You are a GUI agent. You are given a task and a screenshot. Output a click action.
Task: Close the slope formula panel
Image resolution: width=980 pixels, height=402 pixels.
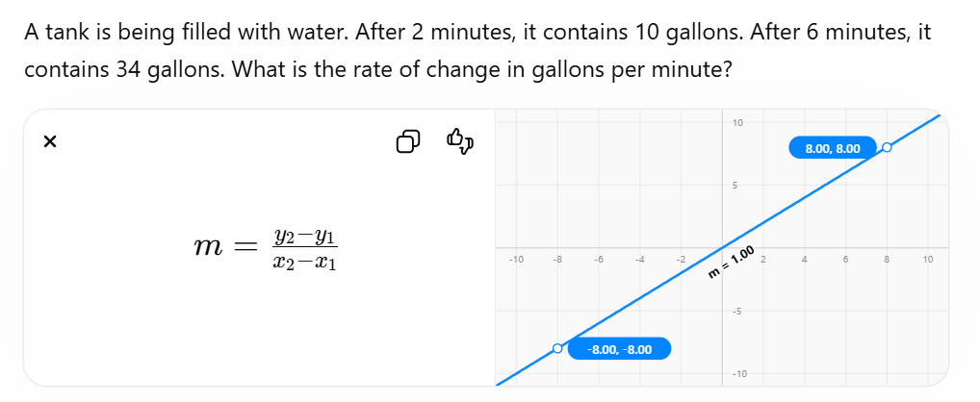[50, 142]
